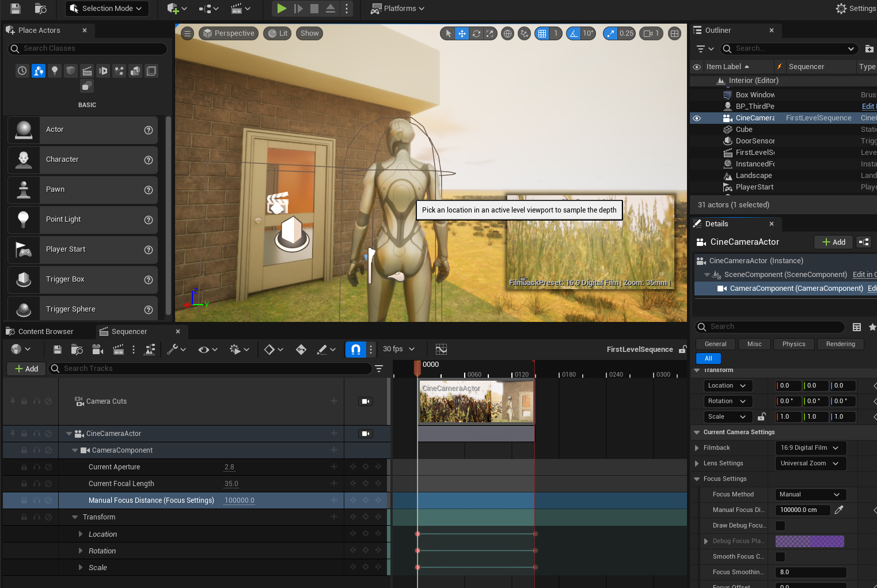Click the CineCameraActor camera cut thumbnail
Viewport: 877px width, 588px height.
pyautogui.click(x=476, y=401)
